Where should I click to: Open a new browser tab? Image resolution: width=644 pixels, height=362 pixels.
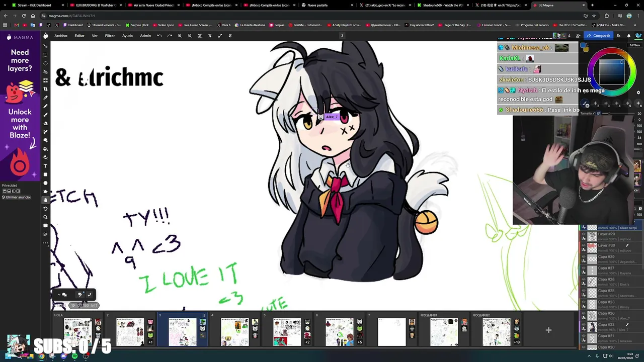(592, 5)
